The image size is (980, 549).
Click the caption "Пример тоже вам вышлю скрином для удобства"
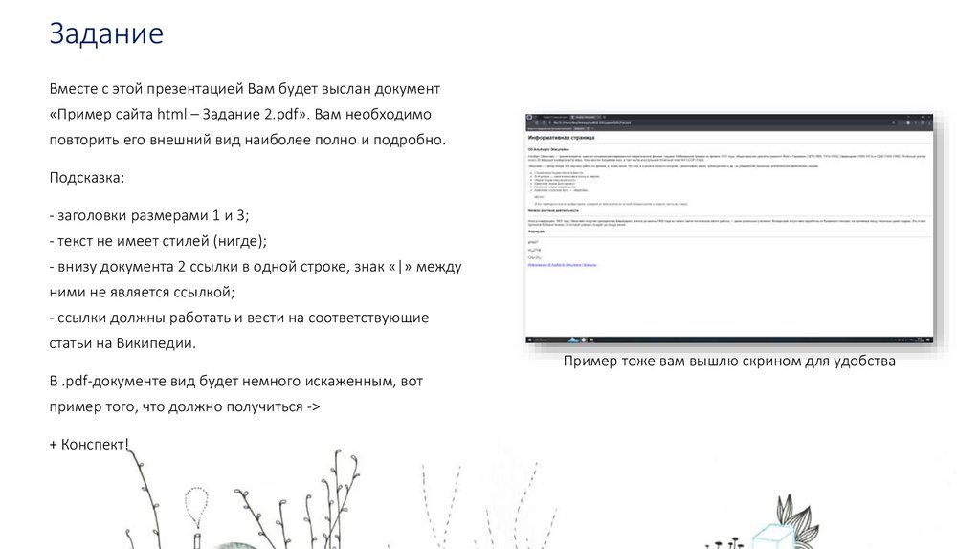tap(729, 361)
